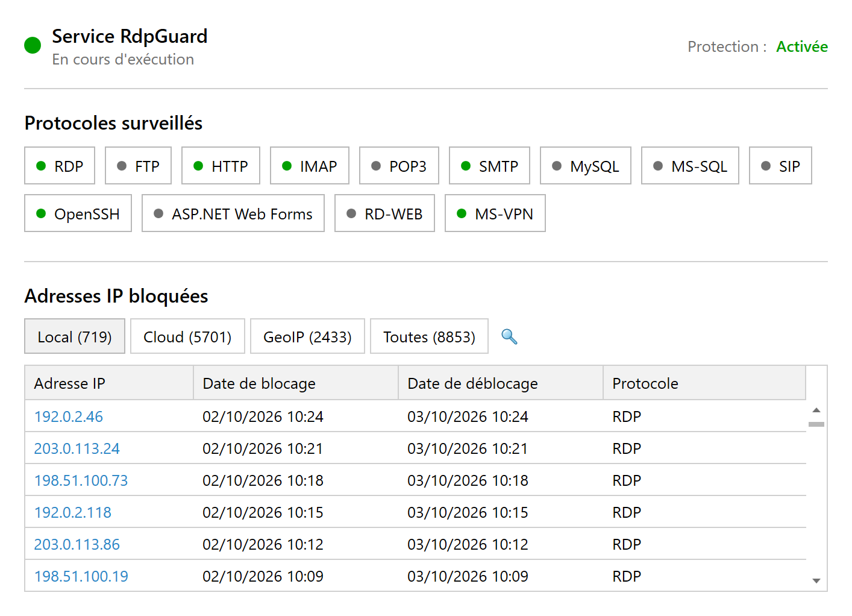Toggle SMTP protocol monitoring
This screenshot has width=852, height=616.
pyautogui.click(x=489, y=166)
